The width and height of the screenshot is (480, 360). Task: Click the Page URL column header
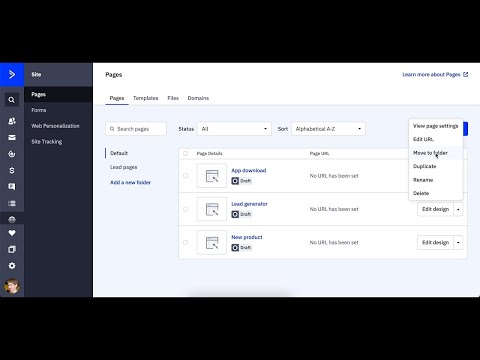click(x=319, y=153)
